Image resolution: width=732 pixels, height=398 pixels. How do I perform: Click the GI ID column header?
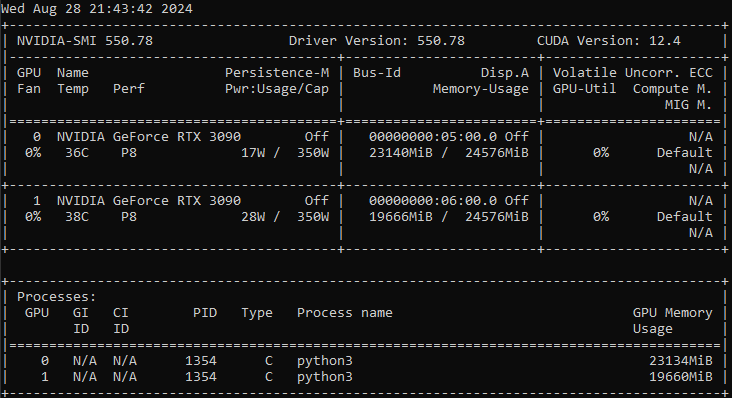click(81, 321)
